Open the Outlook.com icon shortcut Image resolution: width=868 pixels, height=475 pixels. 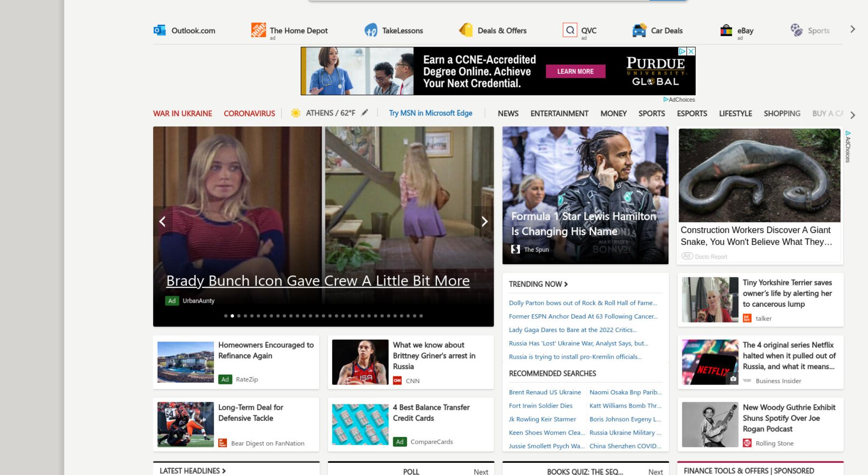pyautogui.click(x=160, y=30)
